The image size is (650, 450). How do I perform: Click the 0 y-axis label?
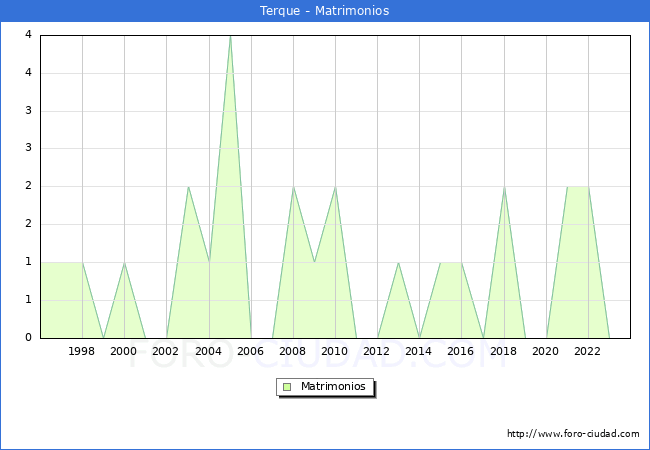[x=28, y=337]
